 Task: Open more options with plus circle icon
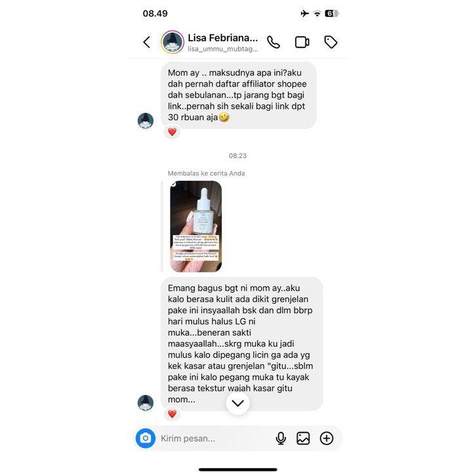tap(327, 438)
